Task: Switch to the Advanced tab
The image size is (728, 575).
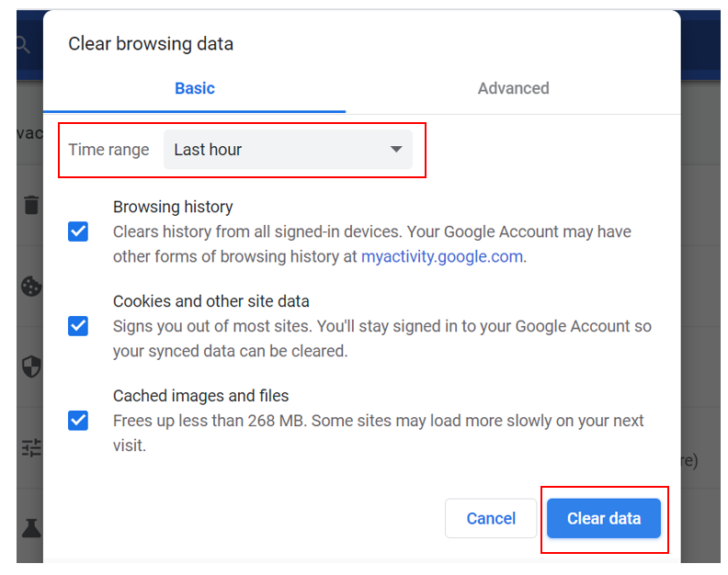Action: 513,88
